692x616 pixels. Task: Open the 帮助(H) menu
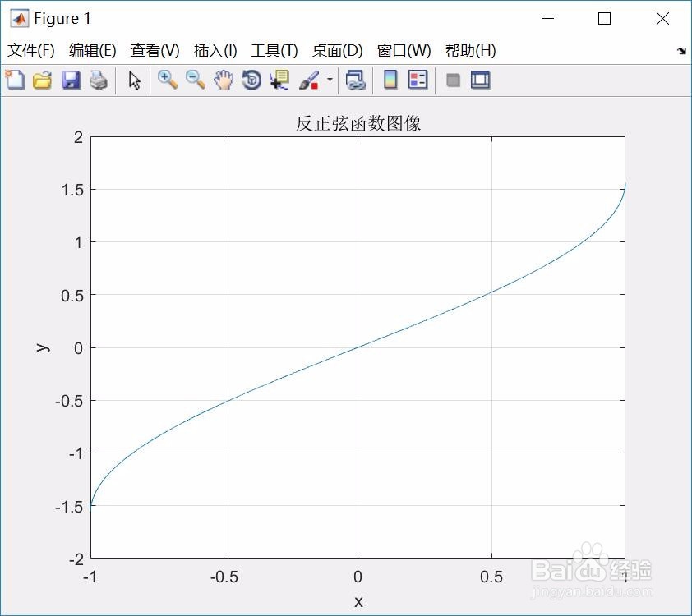coord(470,51)
